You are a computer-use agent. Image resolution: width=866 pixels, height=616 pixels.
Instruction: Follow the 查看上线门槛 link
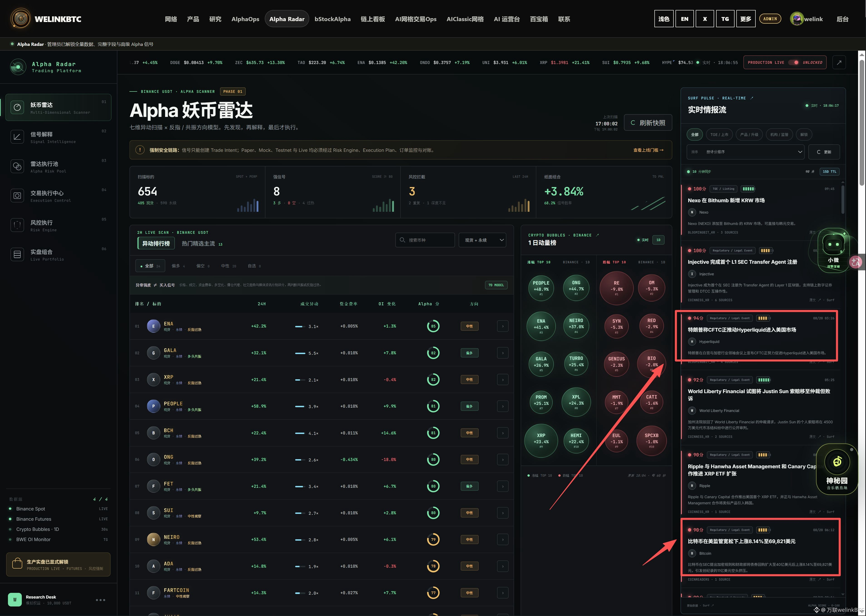[648, 150]
